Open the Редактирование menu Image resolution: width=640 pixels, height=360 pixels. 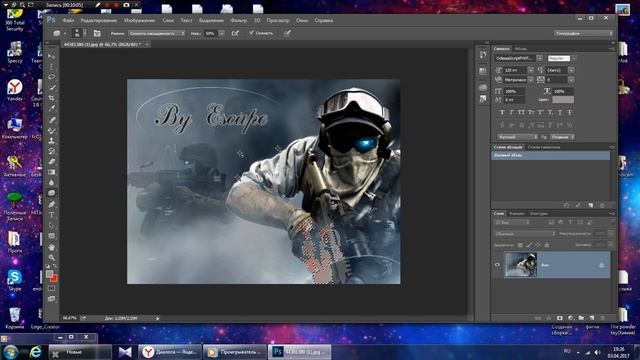point(99,20)
